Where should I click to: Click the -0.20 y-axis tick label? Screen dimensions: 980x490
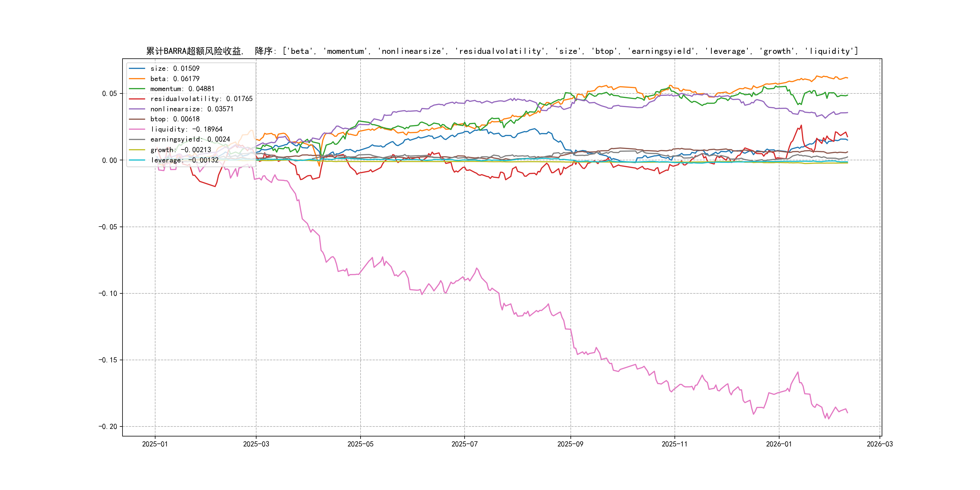point(108,426)
